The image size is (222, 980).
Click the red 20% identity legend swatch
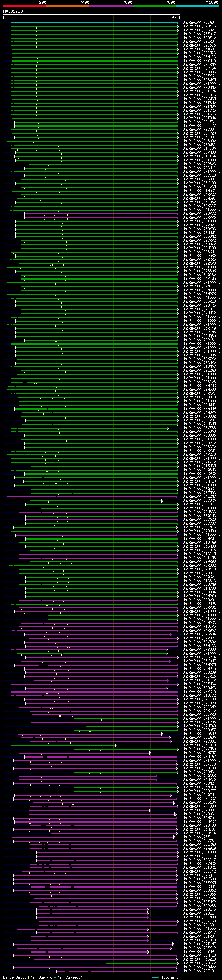click(25, 6)
